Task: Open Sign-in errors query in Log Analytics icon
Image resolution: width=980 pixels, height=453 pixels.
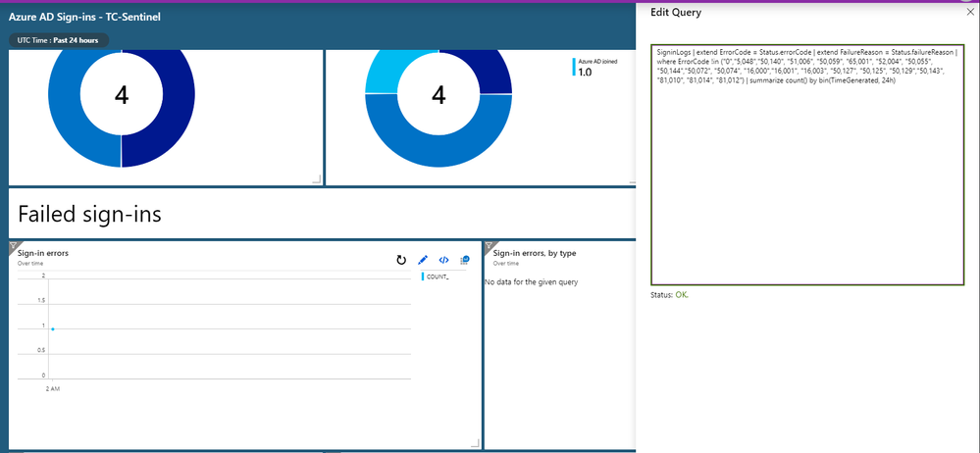Action: [464, 260]
